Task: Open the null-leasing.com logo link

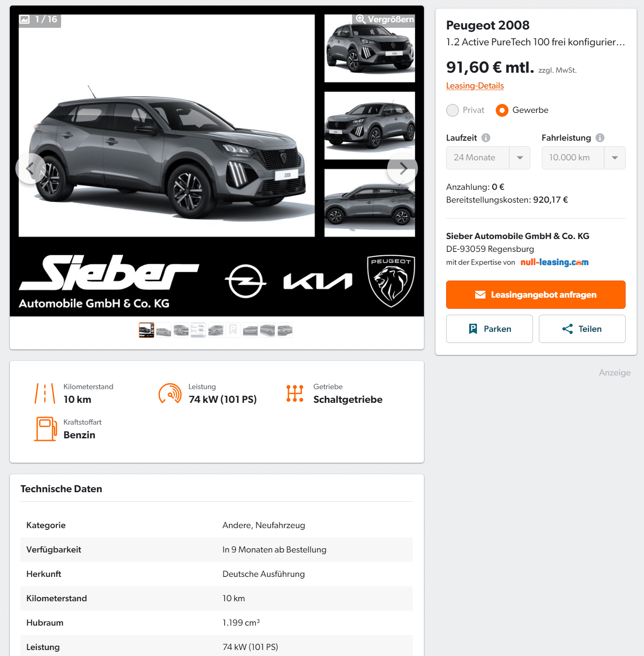Action: click(x=554, y=262)
